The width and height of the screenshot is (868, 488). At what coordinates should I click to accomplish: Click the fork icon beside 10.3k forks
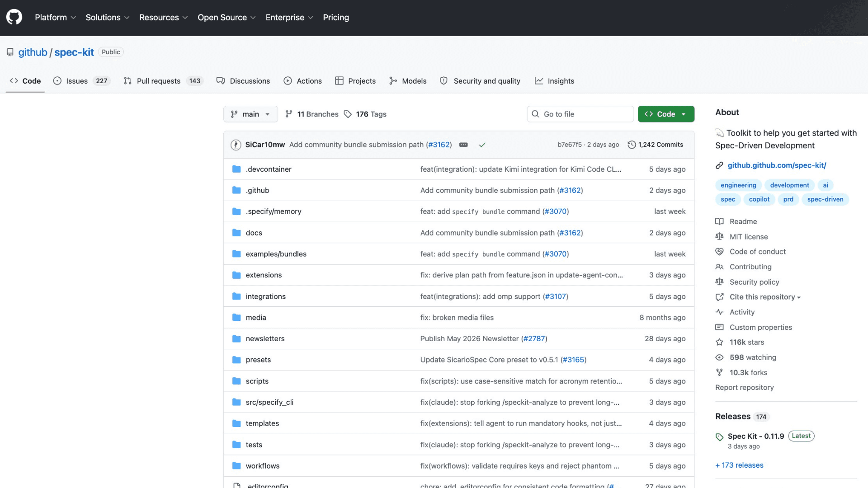(x=719, y=372)
